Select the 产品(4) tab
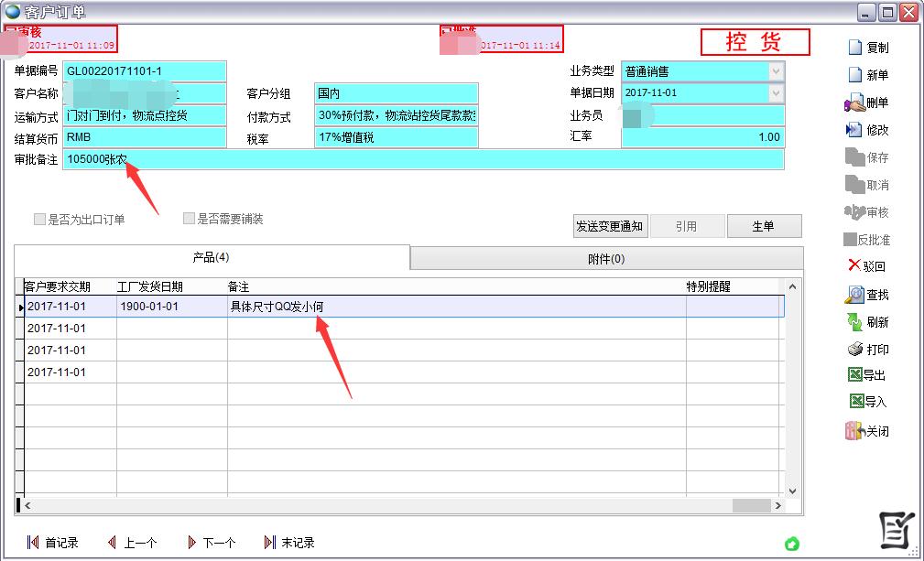This screenshot has width=924, height=561. (211, 258)
